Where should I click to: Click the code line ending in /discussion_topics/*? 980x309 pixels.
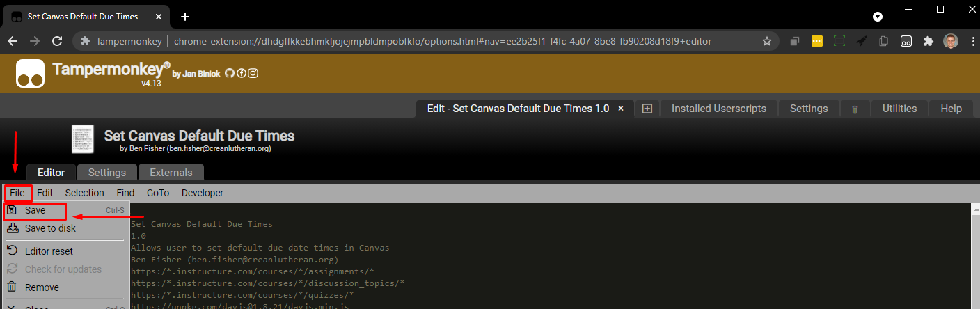268,283
